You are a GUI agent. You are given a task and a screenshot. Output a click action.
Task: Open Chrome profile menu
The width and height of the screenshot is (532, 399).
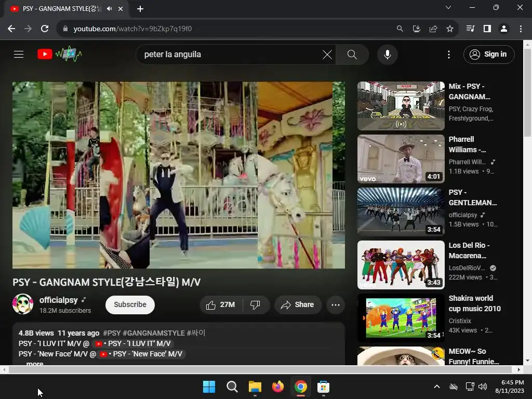504,29
